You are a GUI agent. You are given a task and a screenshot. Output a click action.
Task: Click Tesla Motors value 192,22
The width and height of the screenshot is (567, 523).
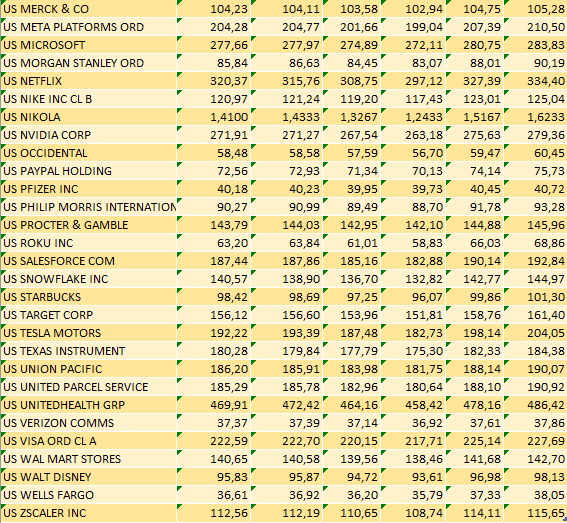(229, 333)
